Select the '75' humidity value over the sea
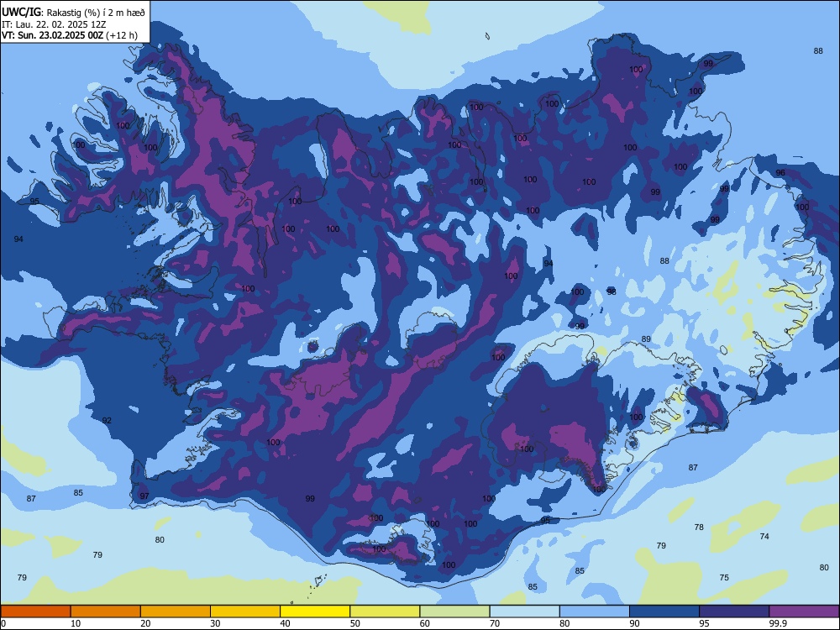 click(724, 578)
